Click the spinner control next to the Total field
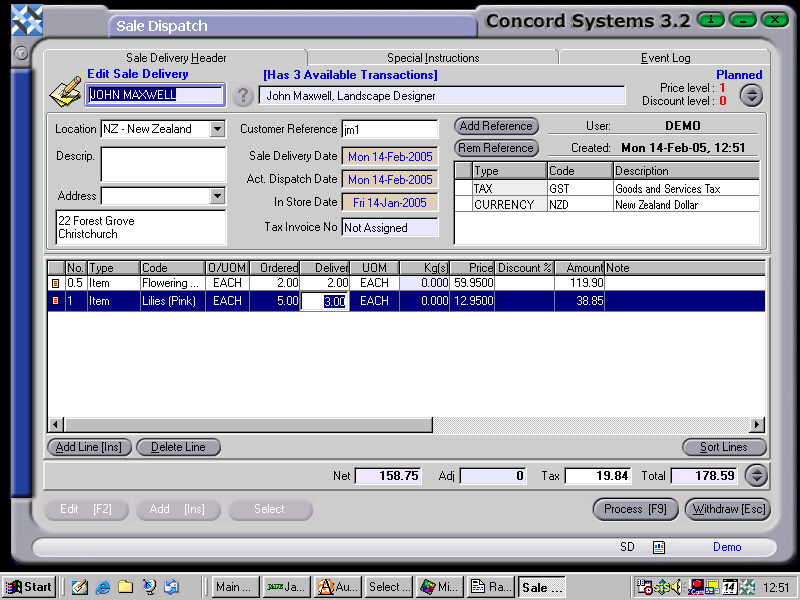 (x=756, y=476)
